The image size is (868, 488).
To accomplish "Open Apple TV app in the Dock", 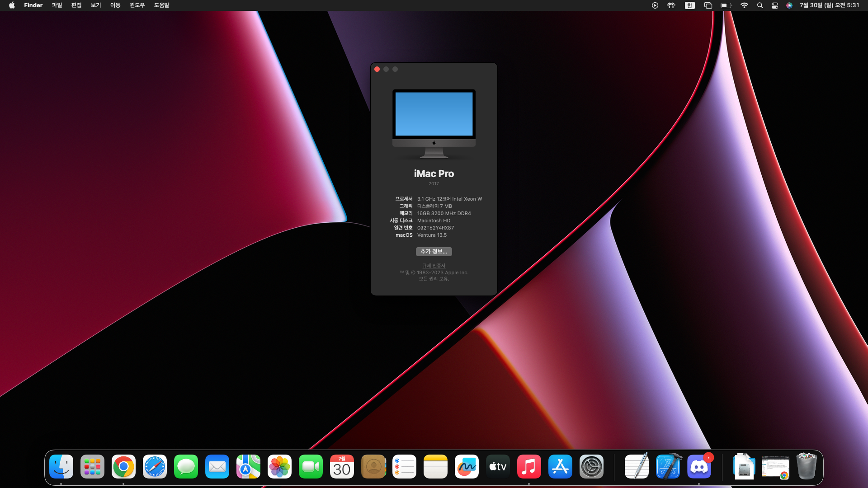I will 498,467.
